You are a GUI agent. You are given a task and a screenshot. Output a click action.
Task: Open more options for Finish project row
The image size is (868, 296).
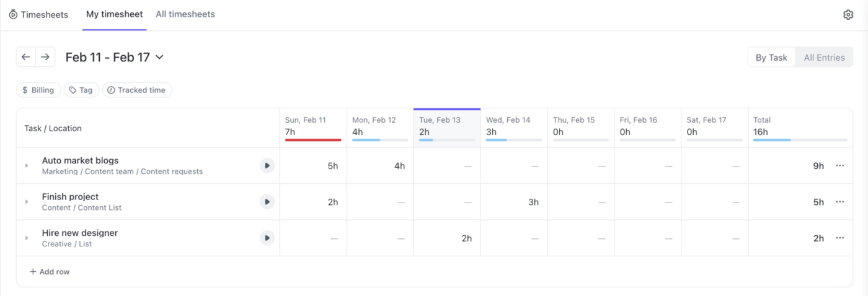point(840,202)
